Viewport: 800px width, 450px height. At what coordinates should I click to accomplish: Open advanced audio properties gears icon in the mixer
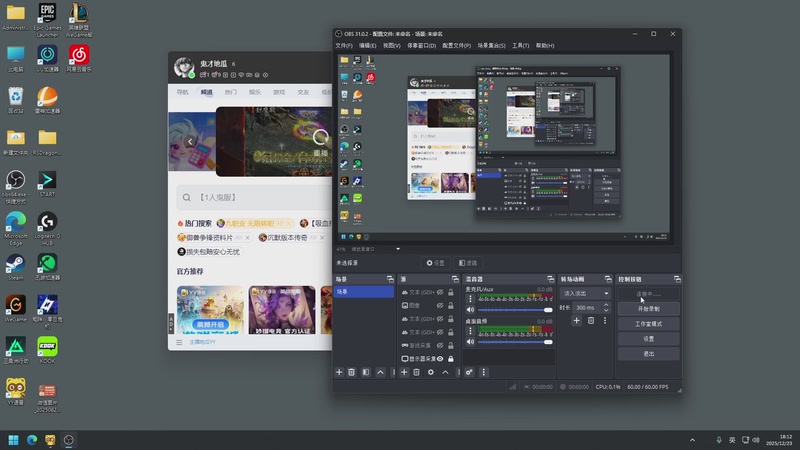(x=469, y=372)
